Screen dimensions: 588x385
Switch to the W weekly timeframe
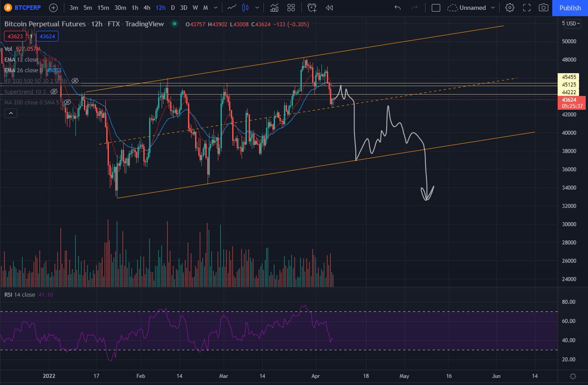(x=195, y=8)
